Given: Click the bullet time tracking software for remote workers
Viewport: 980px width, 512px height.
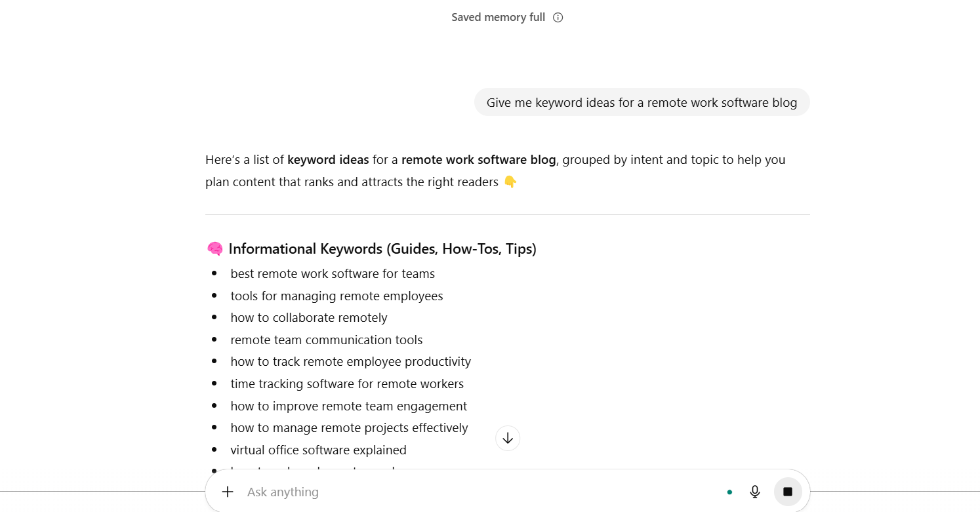Looking at the screenshot, I should coord(347,384).
